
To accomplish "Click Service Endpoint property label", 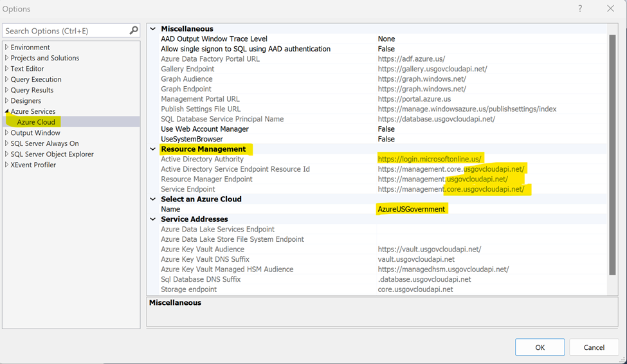I will 188,189.
